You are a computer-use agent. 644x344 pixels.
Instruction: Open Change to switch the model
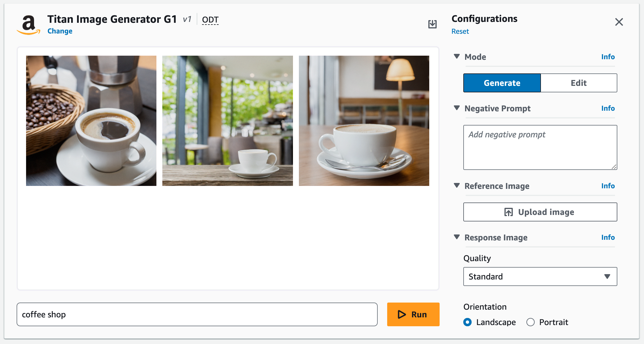click(x=60, y=31)
